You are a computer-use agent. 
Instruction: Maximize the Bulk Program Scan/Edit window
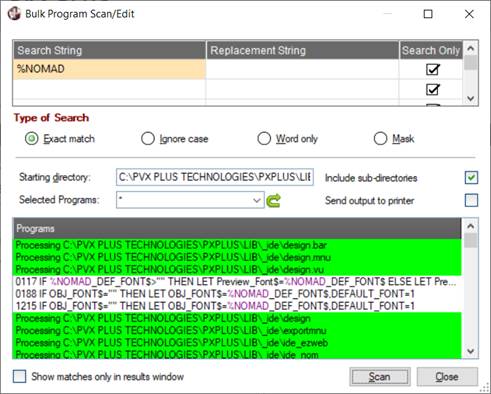click(428, 14)
